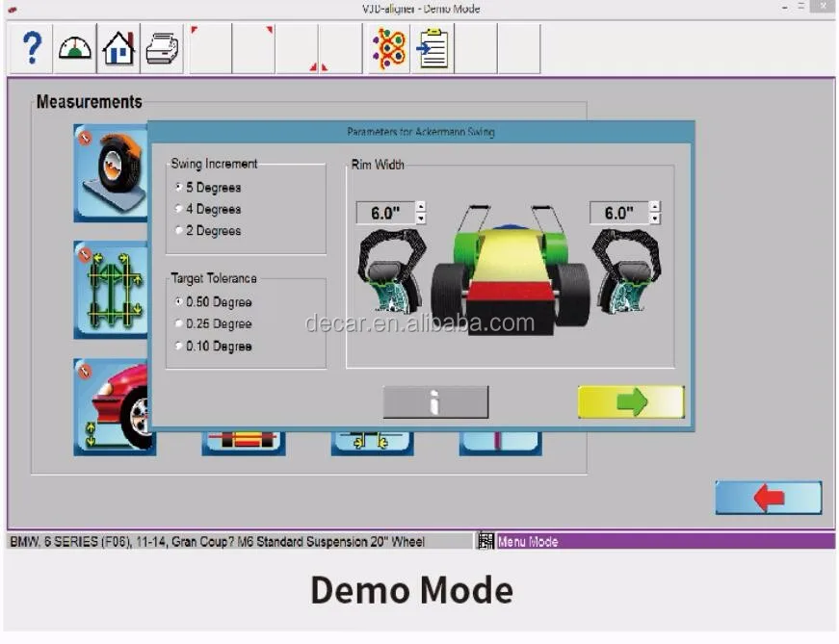
Task: Click the colorful targets icon in the toolbar
Action: [x=388, y=47]
